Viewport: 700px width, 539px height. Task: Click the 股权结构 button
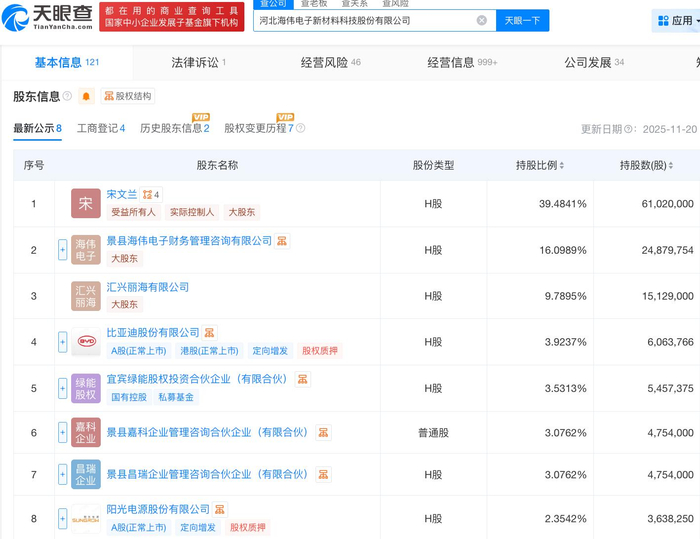pos(128,97)
